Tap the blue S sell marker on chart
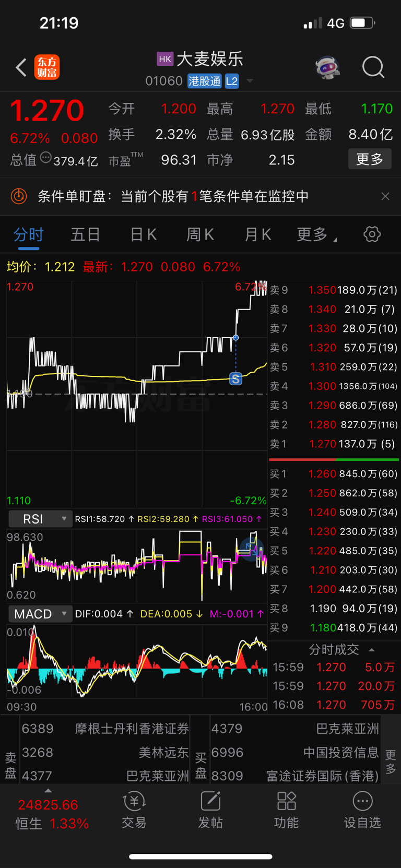Screen dimensions: 401x868 pyautogui.click(x=236, y=379)
